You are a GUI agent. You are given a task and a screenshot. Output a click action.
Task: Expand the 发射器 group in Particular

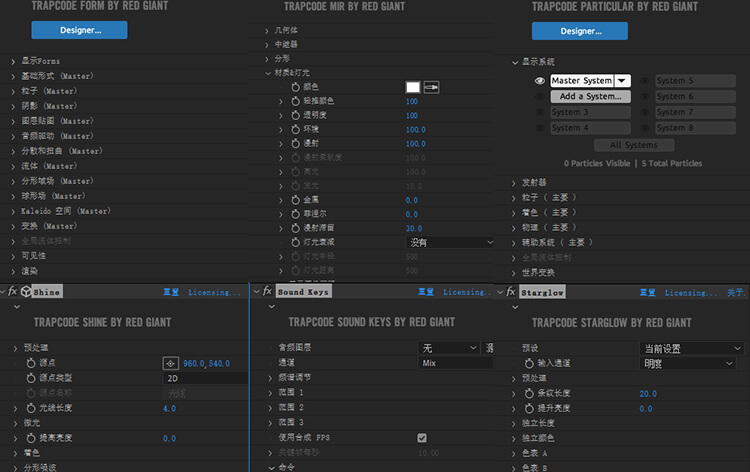click(513, 183)
